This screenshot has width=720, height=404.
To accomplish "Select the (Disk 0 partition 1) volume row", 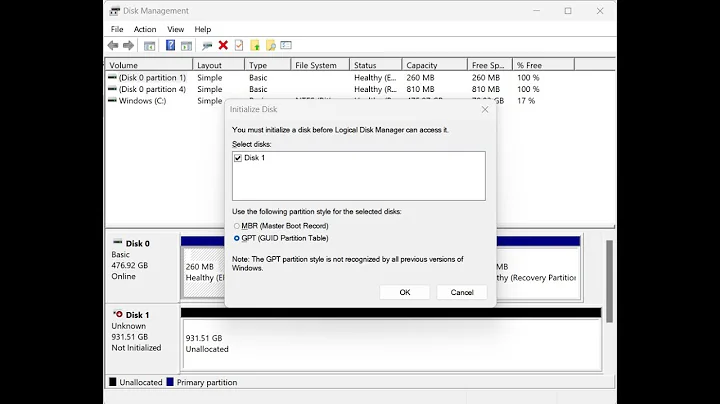I will [360, 78].
